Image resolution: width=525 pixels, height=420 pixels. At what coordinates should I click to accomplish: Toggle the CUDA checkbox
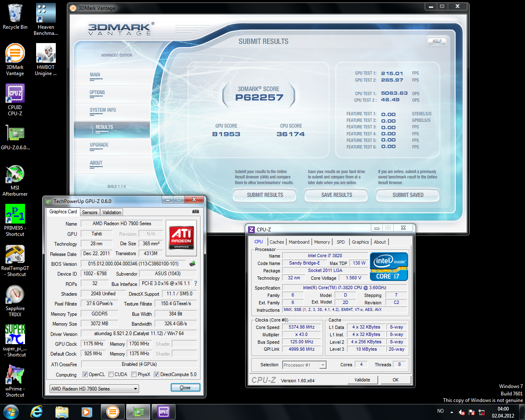click(x=111, y=374)
